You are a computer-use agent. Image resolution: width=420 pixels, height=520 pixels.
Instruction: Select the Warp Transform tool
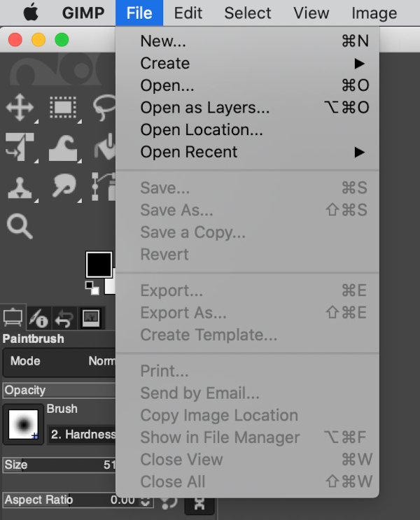point(63,148)
